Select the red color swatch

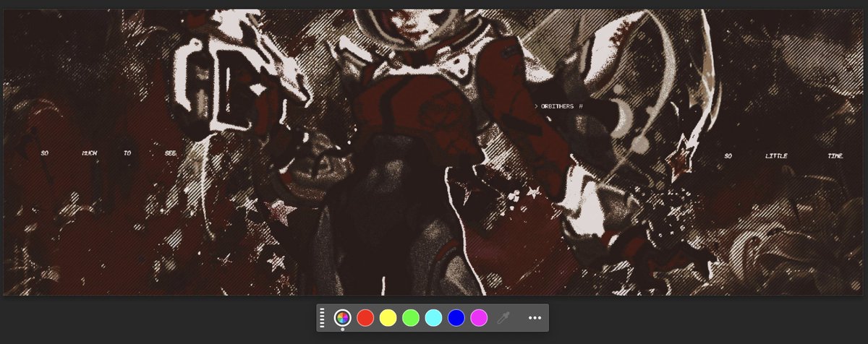pos(365,317)
